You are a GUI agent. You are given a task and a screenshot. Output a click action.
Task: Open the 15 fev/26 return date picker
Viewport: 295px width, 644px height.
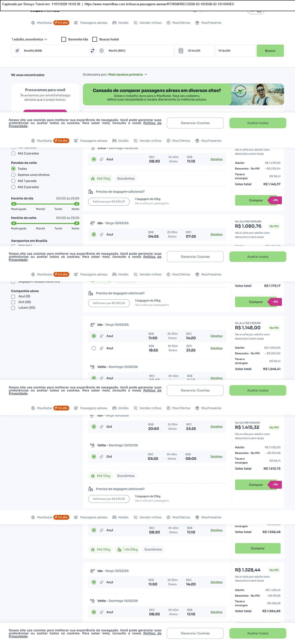click(x=235, y=51)
